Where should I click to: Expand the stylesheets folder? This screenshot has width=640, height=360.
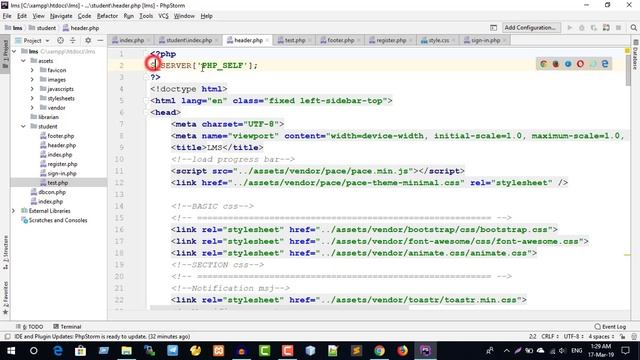(x=32, y=98)
